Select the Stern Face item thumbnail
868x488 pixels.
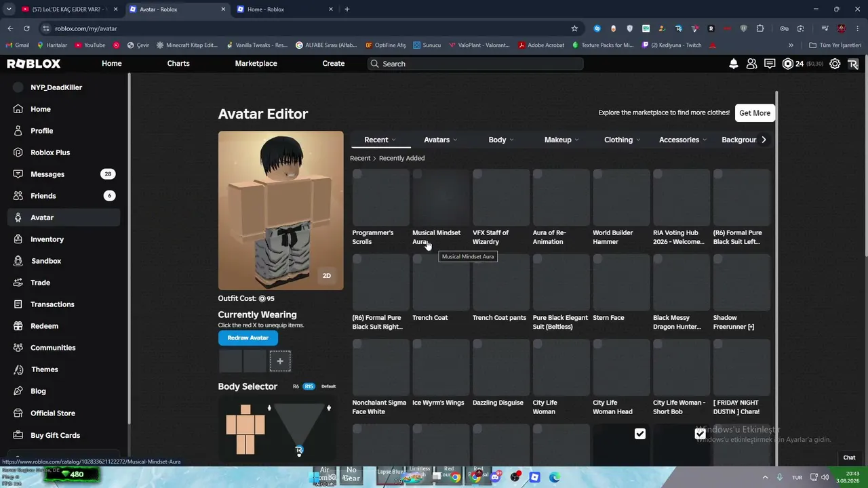(621, 282)
